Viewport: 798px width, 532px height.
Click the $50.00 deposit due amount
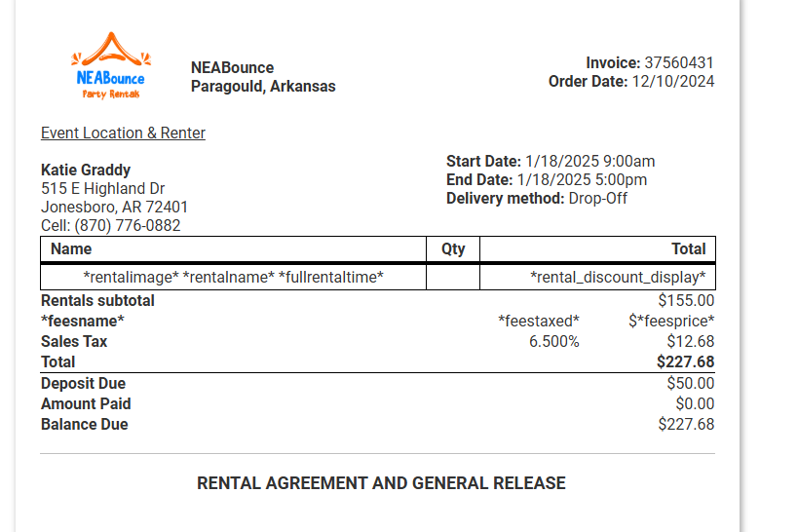pyautogui.click(x=690, y=384)
